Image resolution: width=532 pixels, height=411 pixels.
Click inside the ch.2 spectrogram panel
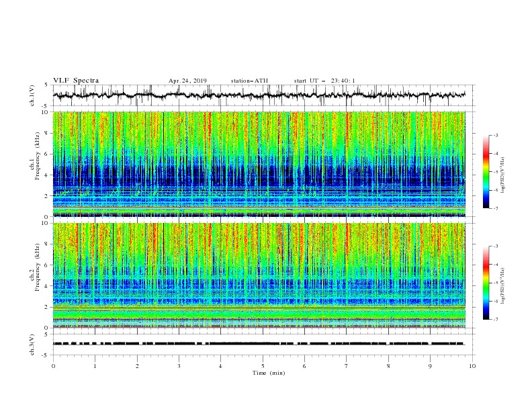(x=259, y=275)
